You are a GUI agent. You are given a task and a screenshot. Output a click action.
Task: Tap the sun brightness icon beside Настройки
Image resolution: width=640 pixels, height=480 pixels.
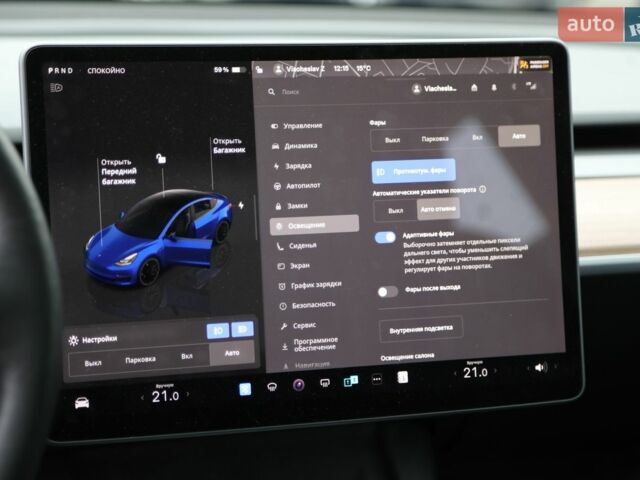(73, 341)
